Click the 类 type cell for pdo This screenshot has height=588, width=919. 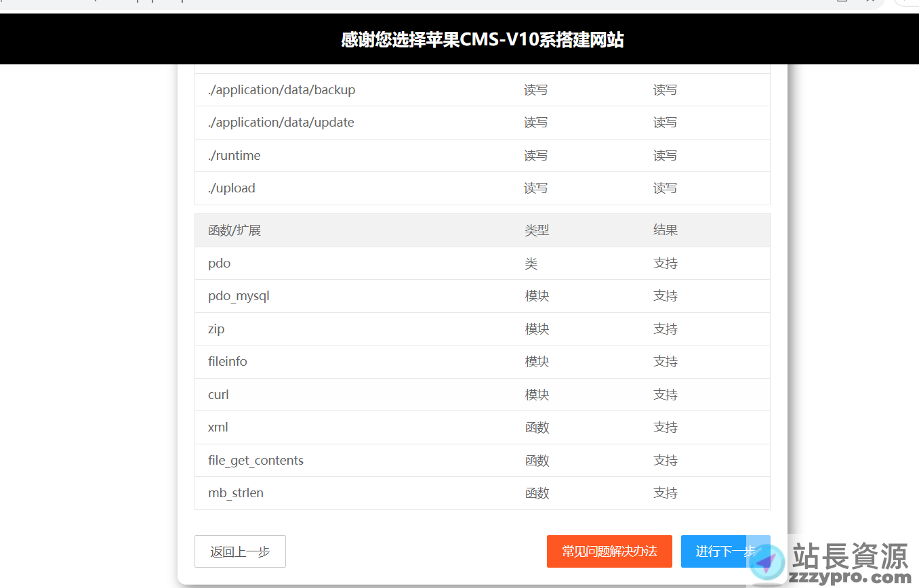pyautogui.click(x=531, y=264)
